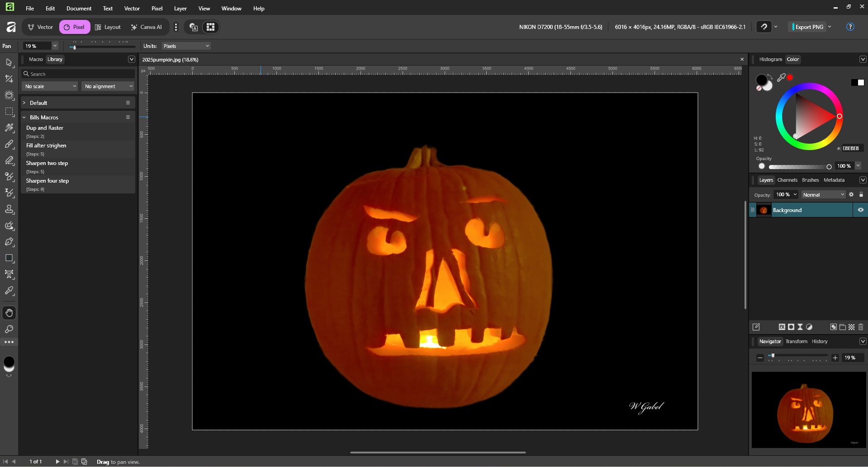
Task: Click the color opacity slider
Action: 798,167
